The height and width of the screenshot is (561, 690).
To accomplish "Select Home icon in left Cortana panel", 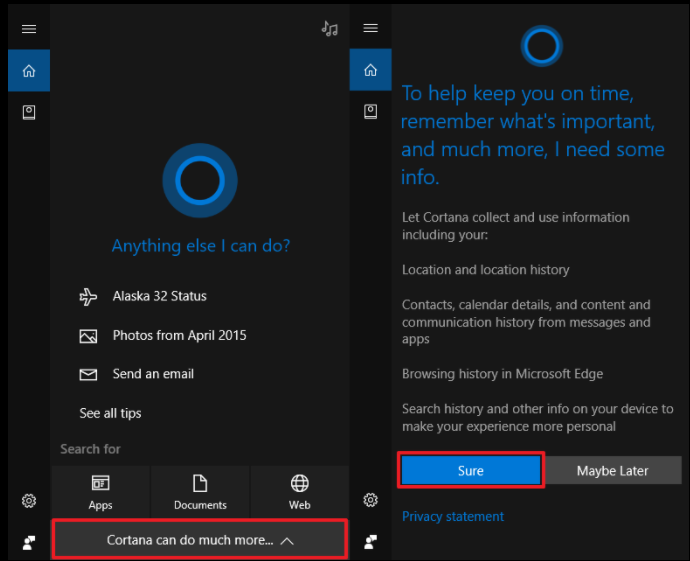I will pyautogui.click(x=29, y=70).
